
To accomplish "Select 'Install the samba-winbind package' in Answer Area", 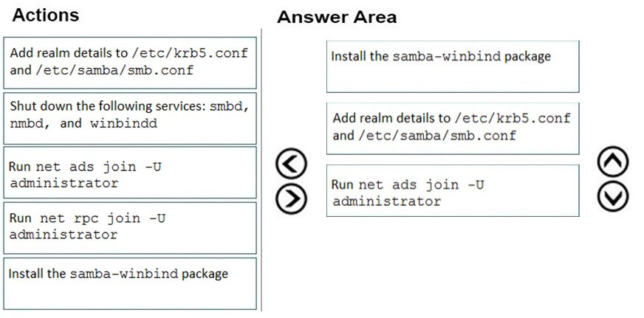I will click(453, 66).
